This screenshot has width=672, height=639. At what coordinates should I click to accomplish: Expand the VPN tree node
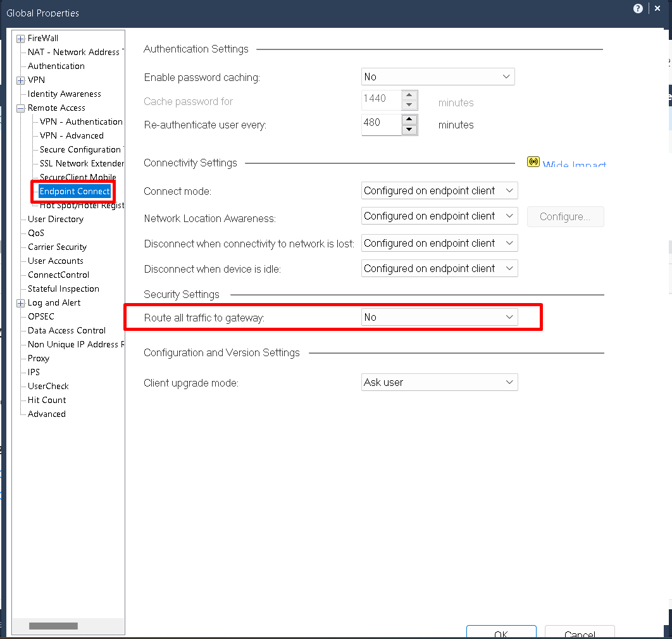[20, 80]
